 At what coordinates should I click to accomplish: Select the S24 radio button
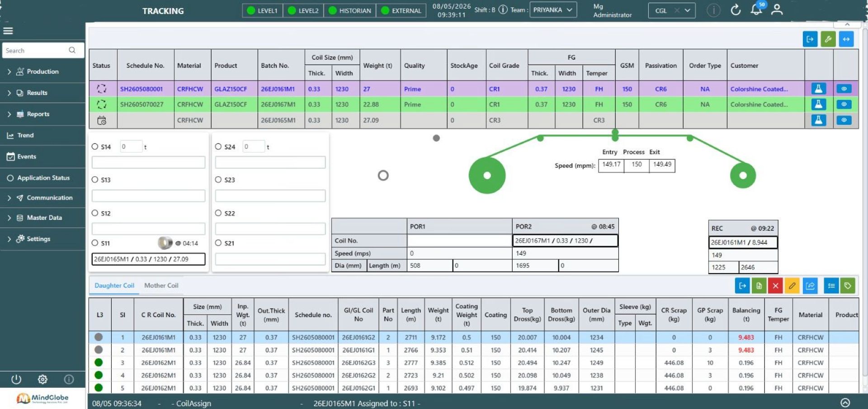pyautogui.click(x=218, y=147)
